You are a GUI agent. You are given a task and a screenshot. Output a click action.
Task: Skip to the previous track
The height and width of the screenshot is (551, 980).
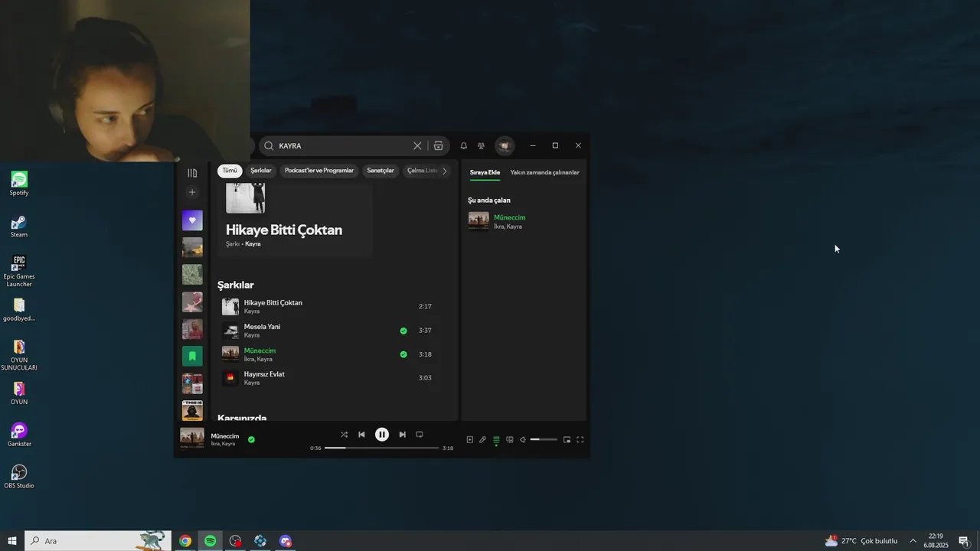click(361, 435)
